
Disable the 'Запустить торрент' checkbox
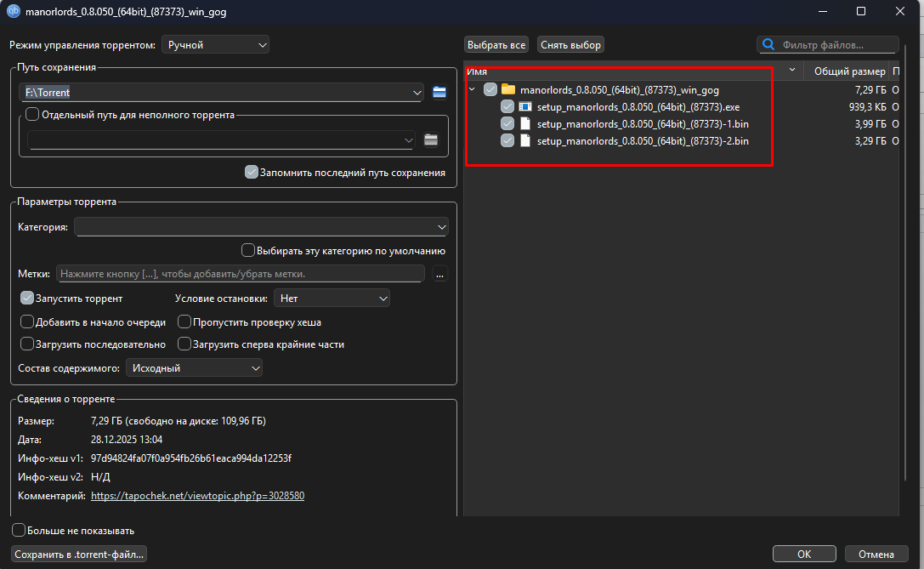[x=27, y=299]
